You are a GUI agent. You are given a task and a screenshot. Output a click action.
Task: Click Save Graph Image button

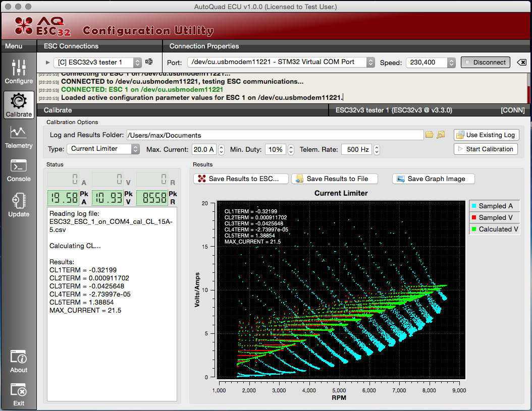[x=433, y=179]
